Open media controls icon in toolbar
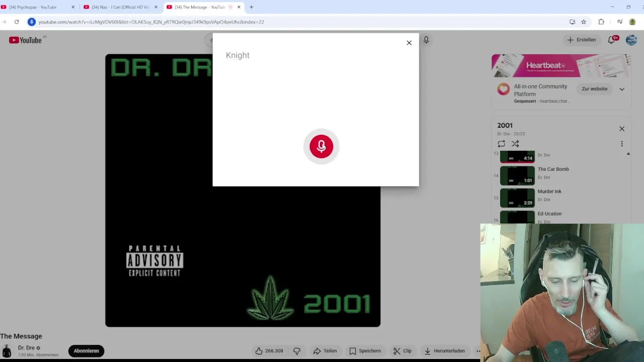Viewport: 644px width, 362px height. coord(620,22)
